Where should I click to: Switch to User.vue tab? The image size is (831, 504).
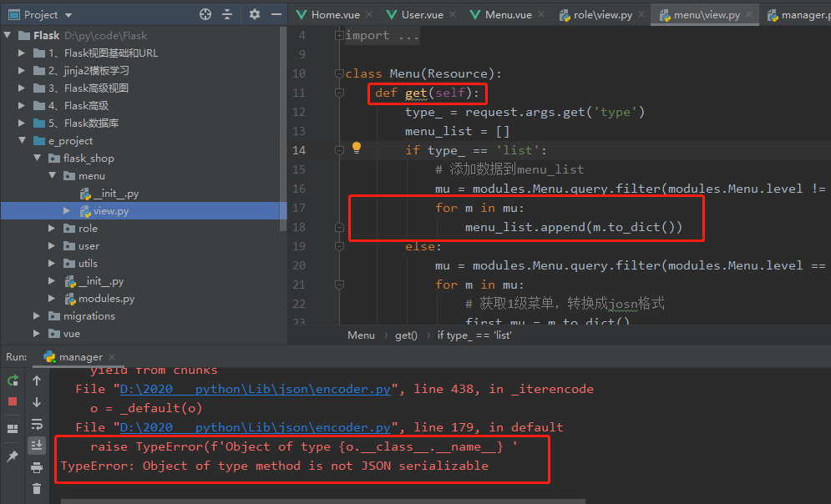click(422, 15)
